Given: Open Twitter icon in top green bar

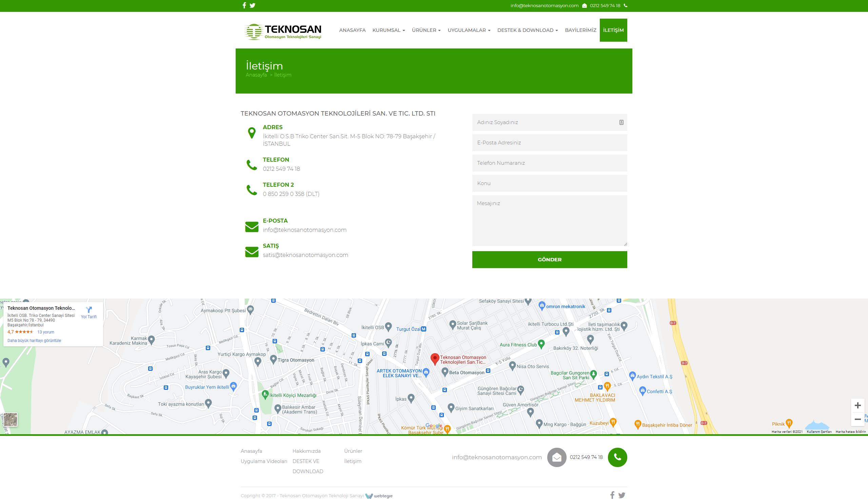Looking at the screenshot, I should (x=253, y=5).
